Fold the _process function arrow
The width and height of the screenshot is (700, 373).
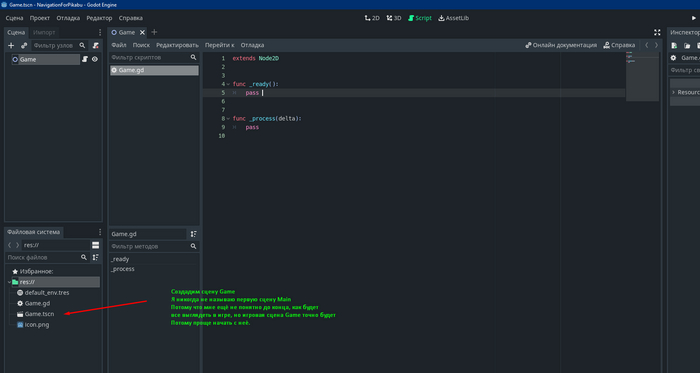(x=228, y=119)
